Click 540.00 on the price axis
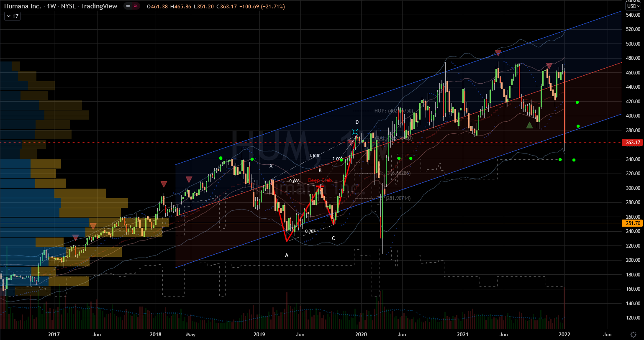 click(x=633, y=15)
